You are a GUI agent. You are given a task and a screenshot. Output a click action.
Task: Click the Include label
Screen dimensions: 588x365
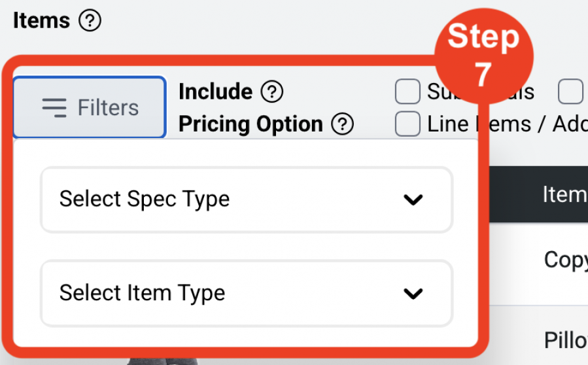(x=216, y=92)
